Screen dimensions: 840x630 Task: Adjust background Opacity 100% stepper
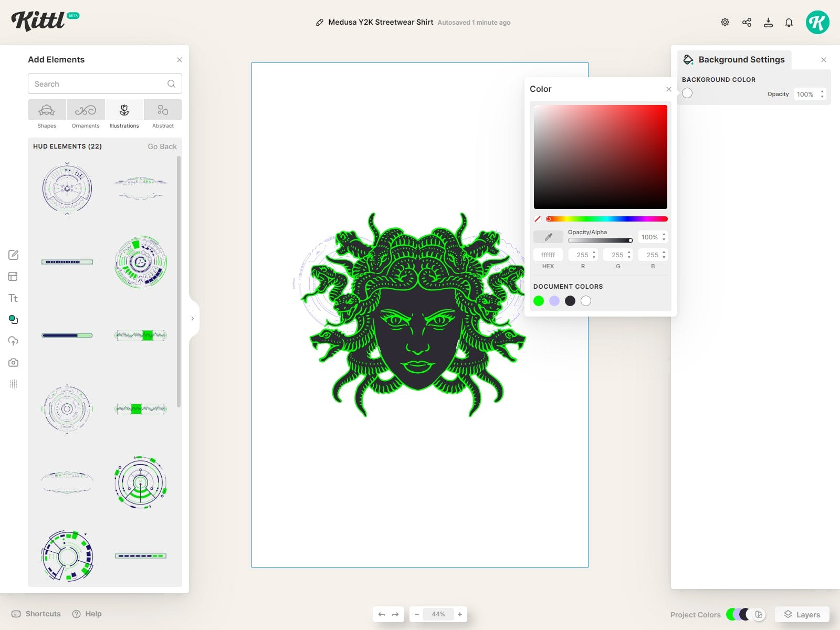click(x=822, y=94)
